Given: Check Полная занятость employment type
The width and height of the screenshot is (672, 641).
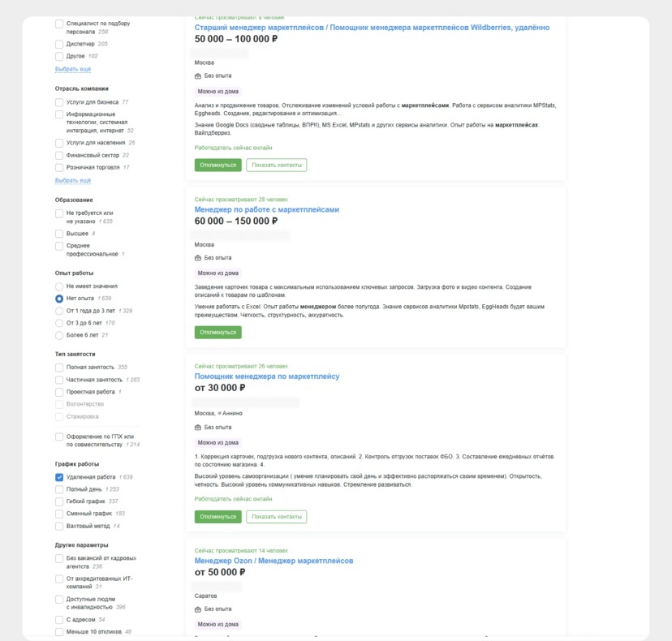Looking at the screenshot, I should tap(59, 368).
